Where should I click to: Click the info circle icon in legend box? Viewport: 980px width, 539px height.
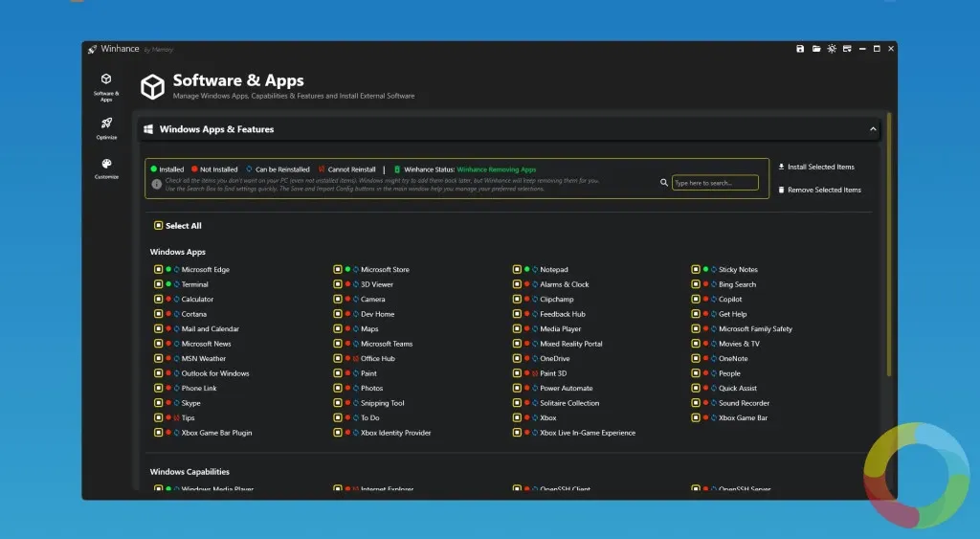[156, 184]
